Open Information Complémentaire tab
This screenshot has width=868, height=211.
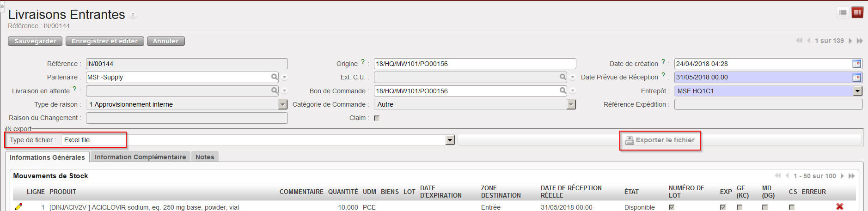(x=140, y=157)
